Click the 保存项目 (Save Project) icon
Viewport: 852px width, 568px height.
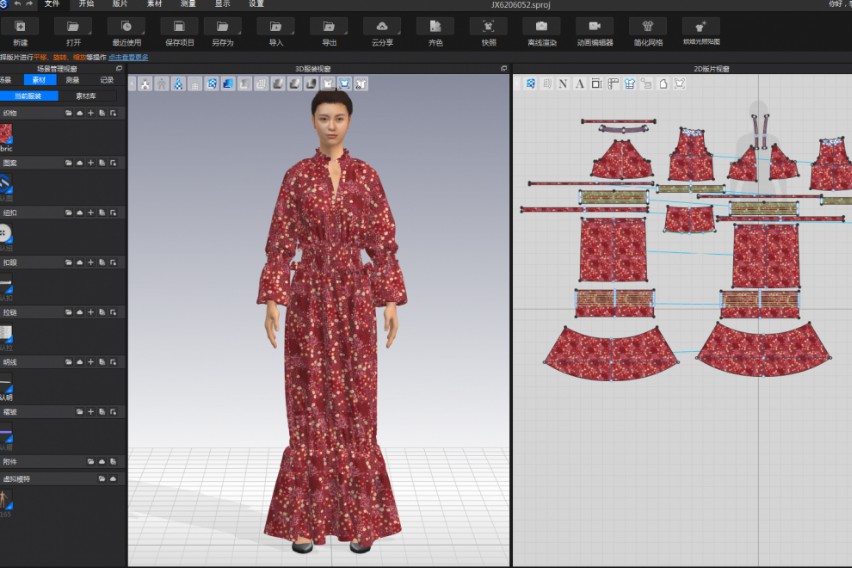179,27
